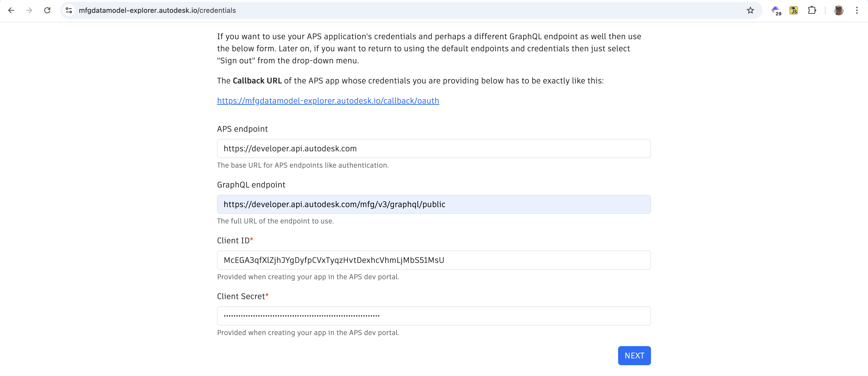868x376 pixels.
Task: Click the browser address bar URL
Action: (x=157, y=11)
